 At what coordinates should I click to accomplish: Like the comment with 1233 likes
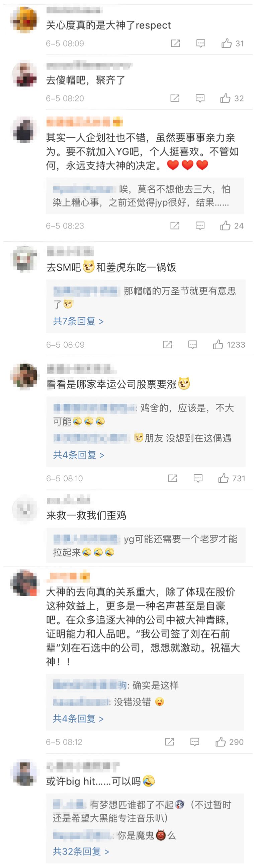point(229,345)
